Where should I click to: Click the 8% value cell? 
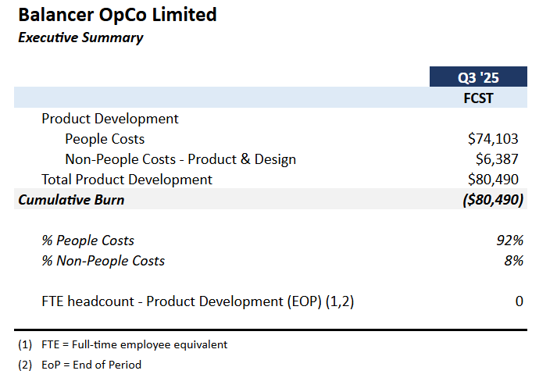click(x=514, y=261)
